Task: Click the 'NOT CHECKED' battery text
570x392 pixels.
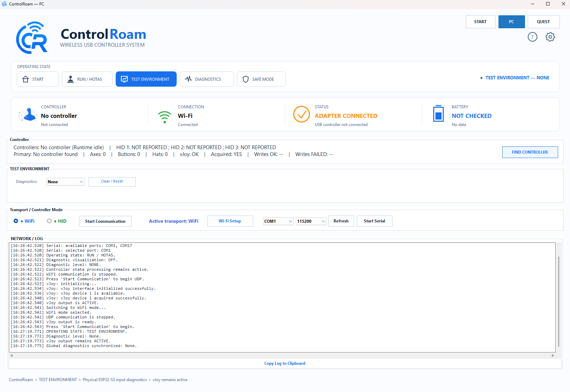Action: click(472, 116)
